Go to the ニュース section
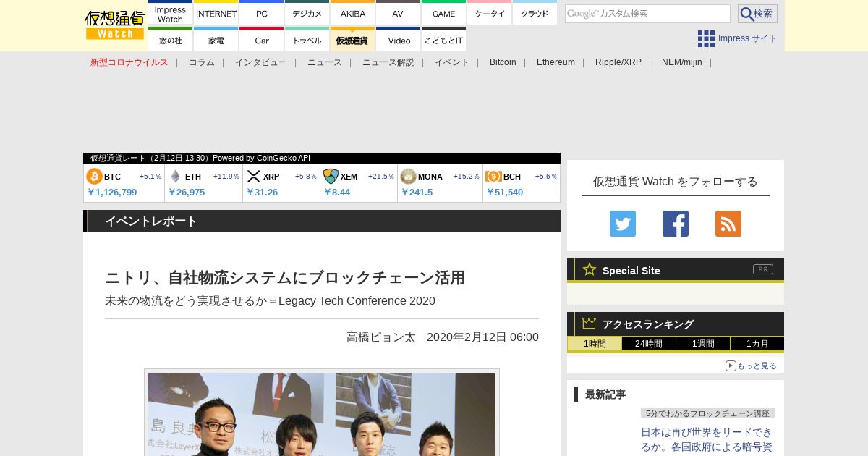 click(x=325, y=62)
